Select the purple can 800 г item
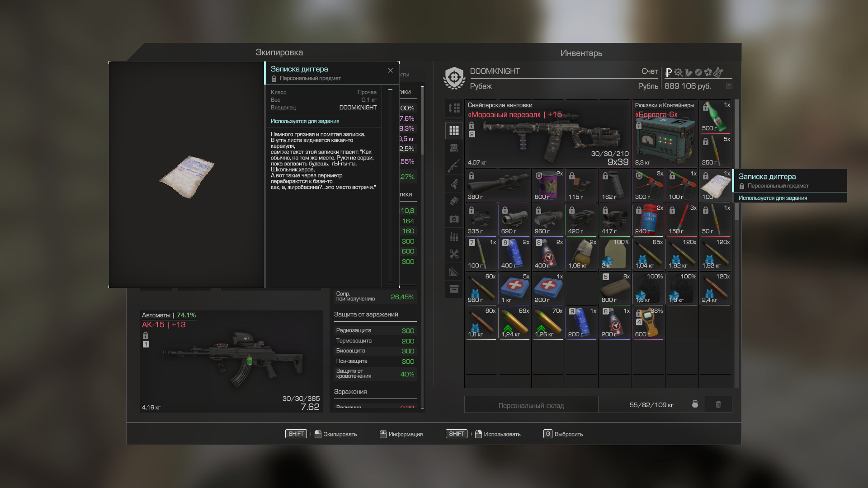The width and height of the screenshot is (868, 488). tap(548, 185)
